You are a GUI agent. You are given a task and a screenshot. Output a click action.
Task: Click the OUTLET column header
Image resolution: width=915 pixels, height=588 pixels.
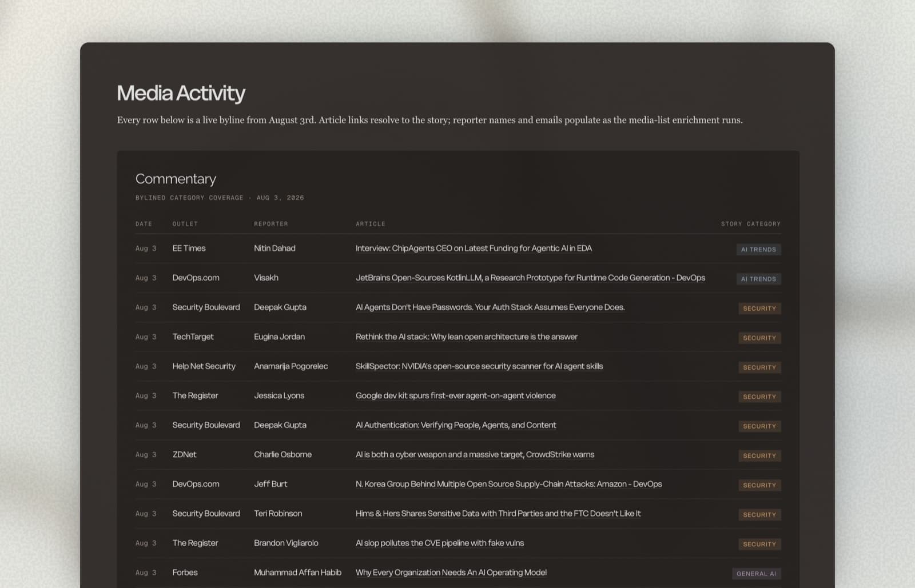coord(185,224)
